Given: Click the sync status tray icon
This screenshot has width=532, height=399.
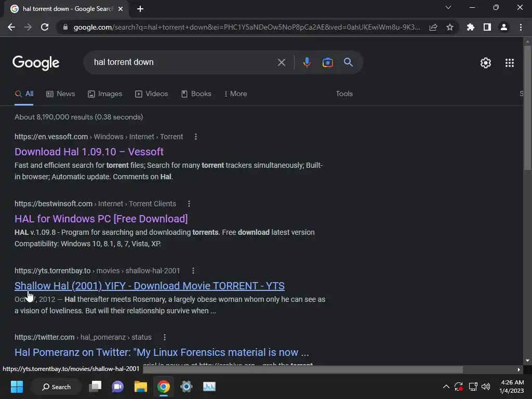Looking at the screenshot, I should [459, 387].
